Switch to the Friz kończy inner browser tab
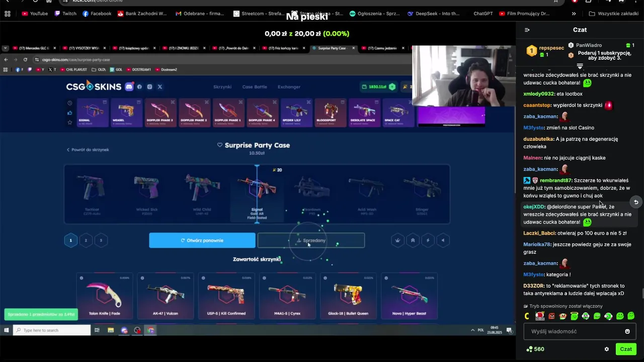 (x=284, y=48)
